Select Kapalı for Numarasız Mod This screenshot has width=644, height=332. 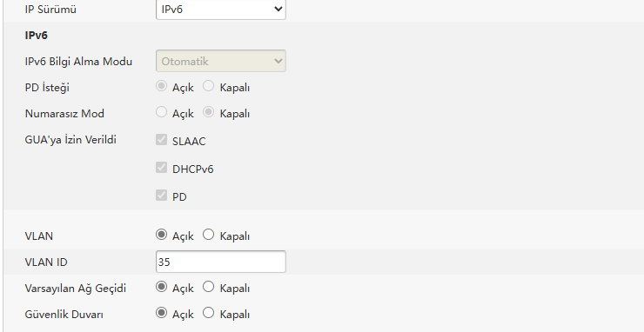209,112
